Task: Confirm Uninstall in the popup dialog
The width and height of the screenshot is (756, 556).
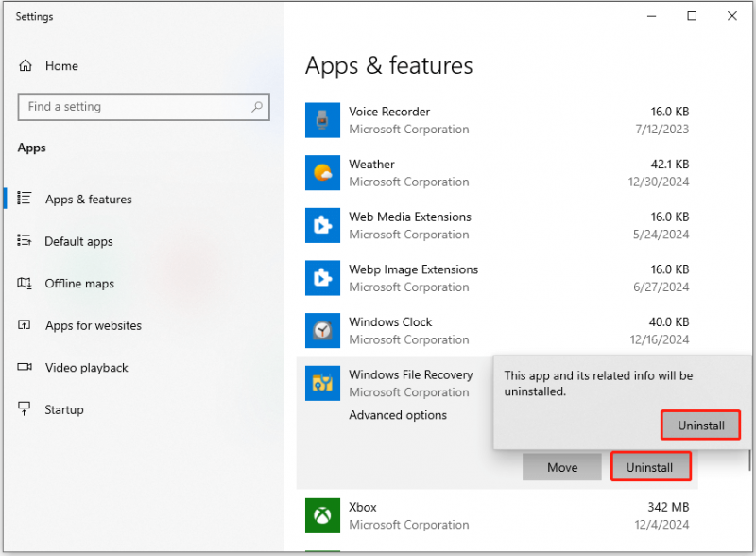Action: pos(700,426)
